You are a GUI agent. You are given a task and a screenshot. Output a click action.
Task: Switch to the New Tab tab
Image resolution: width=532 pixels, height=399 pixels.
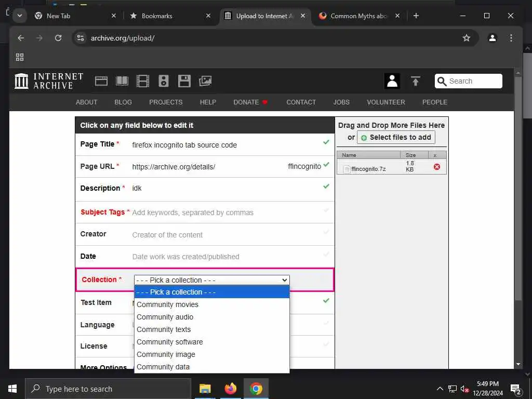75,16
